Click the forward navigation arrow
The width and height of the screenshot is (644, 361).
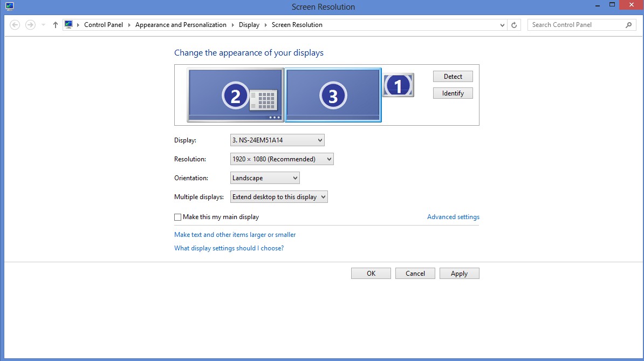30,25
